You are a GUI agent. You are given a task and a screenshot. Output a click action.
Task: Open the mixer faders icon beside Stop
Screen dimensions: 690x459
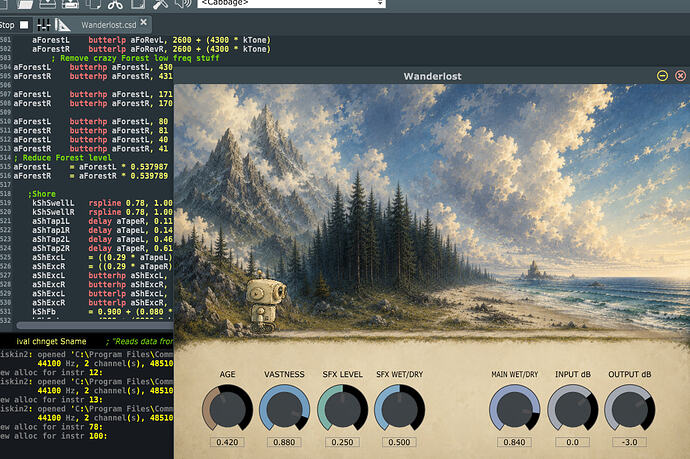pyautogui.click(x=44, y=25)
